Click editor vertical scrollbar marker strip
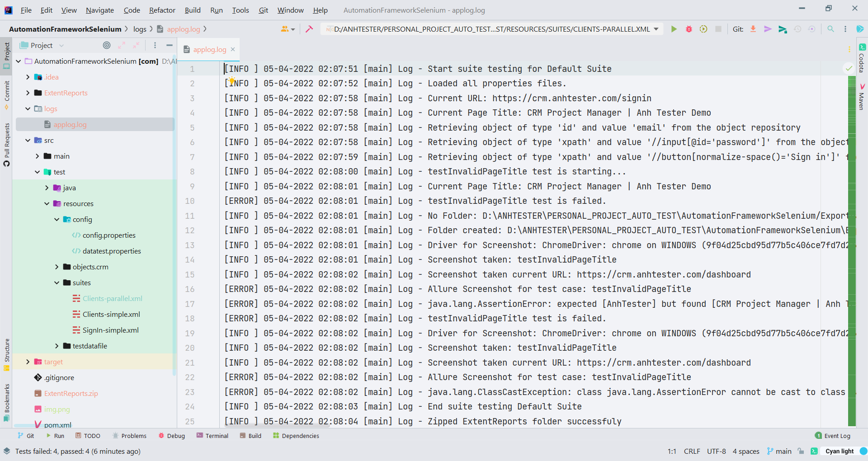Viewport: 868px width, 461px height. click(852, 251)
